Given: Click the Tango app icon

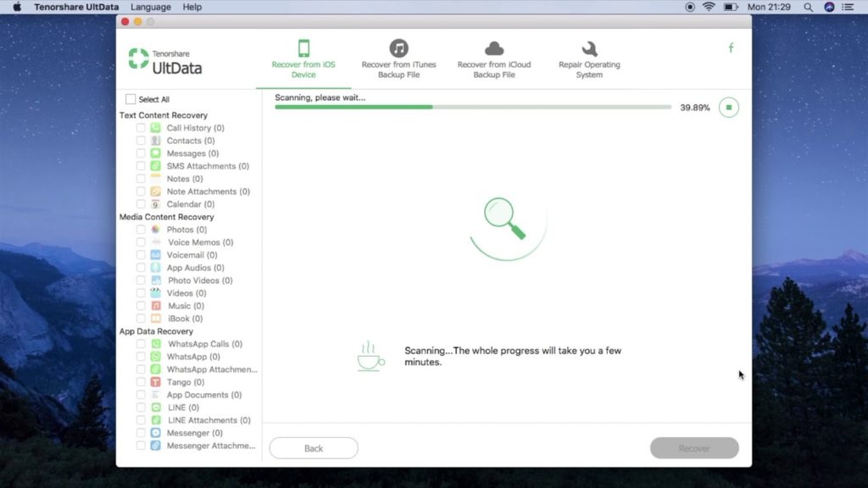Looking at the screenshot, I should pos(156,382).
